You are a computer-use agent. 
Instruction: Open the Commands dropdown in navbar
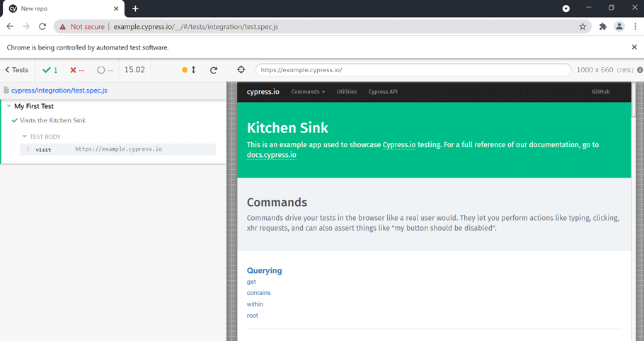pos(308,92)
